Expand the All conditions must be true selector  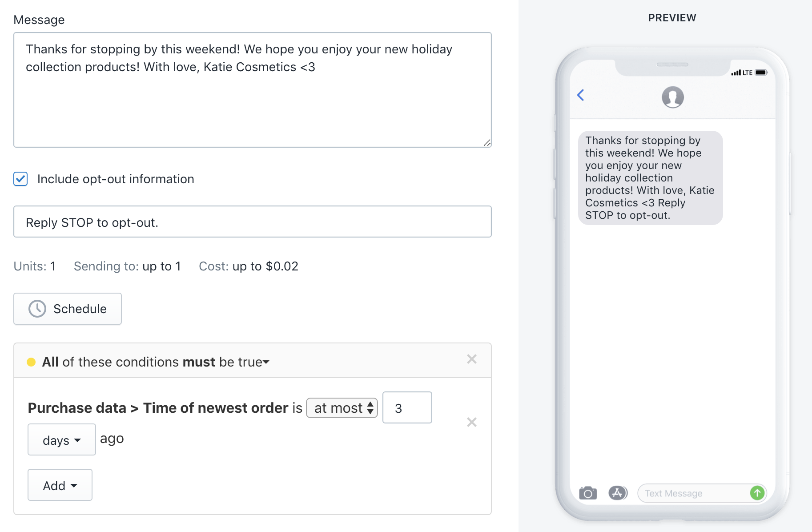click(x=156, y=362)
